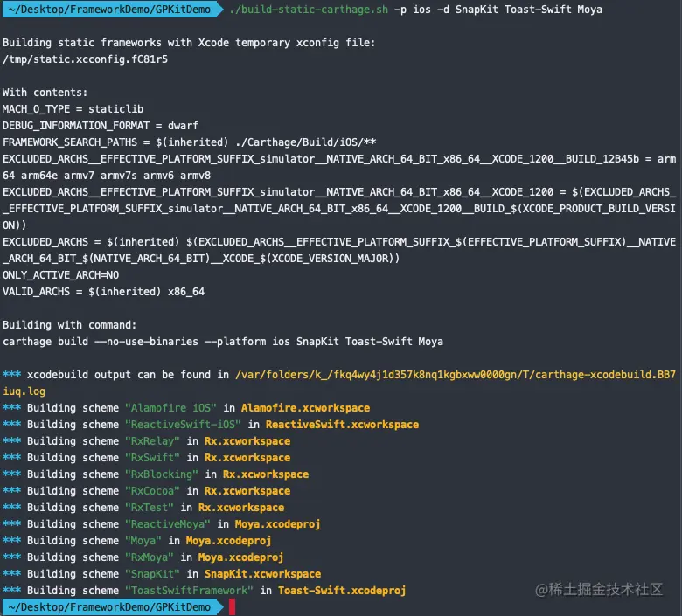682x616 pixels.
Task: Click the bottom prompt path ~/Desktop/FrameworkDemo/GPKitDemo
Action: pyautogui.click(x=109, y=607)
